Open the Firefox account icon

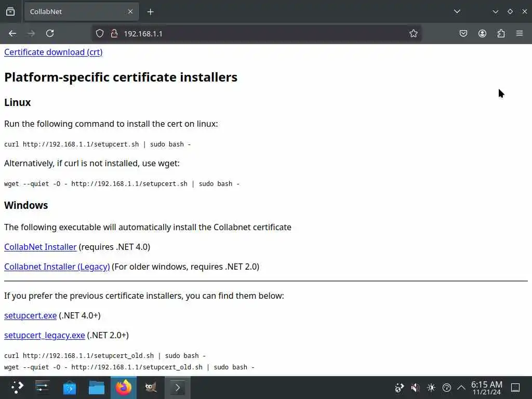pyautogui.click(x=482, y=33)
